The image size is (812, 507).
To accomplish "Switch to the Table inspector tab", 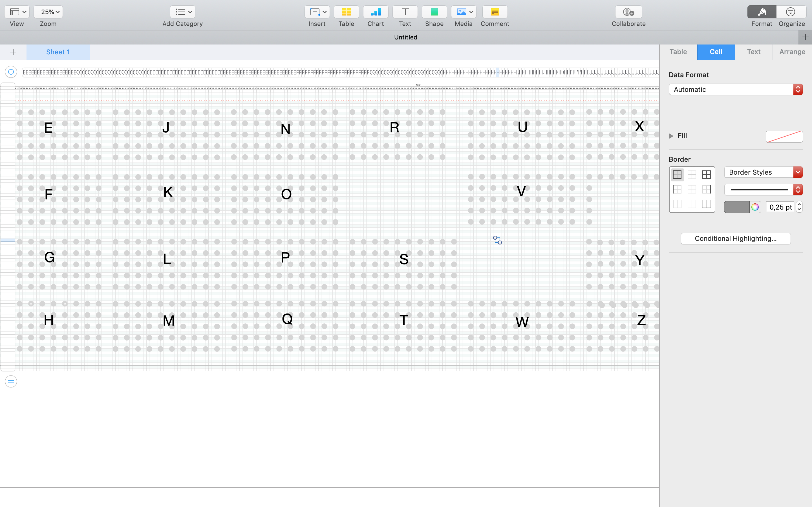I will pos(678,52).
